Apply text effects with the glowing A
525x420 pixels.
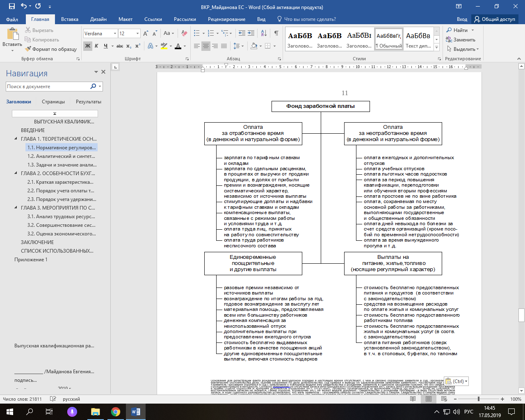coord(151,46)
